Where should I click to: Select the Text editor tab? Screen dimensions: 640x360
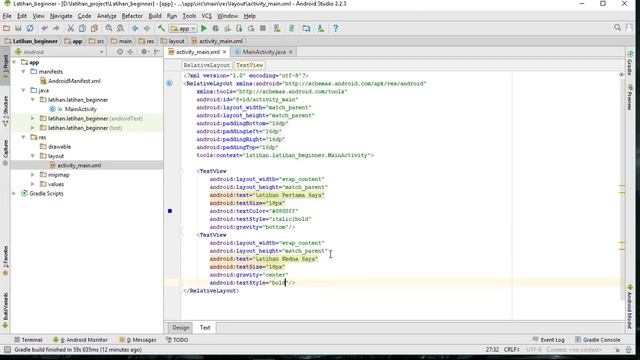point(205,327)
